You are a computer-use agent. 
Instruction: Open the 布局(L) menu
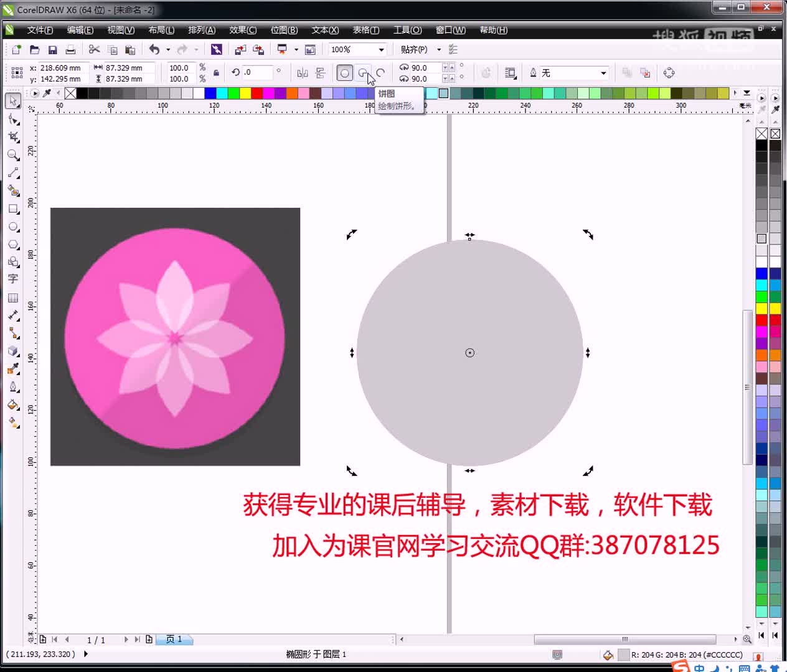pyautogui.click(x=161, y=30)
